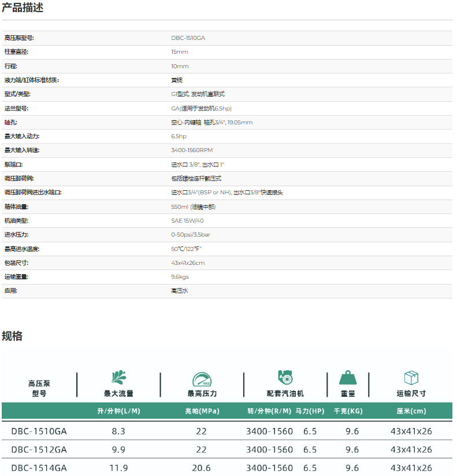Click the pressure gauge icon above 最高压力
457x476 pixels.
tap(202, 379)
